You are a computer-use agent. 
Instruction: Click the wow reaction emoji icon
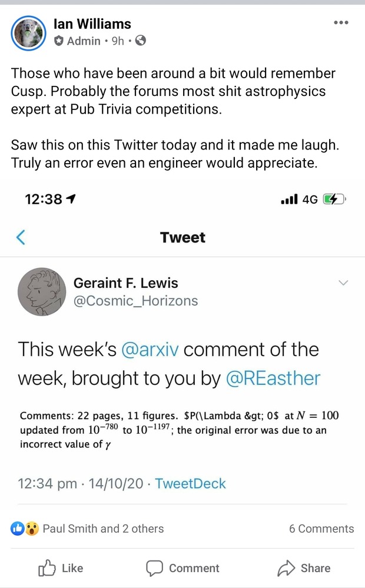coord(32,529)
